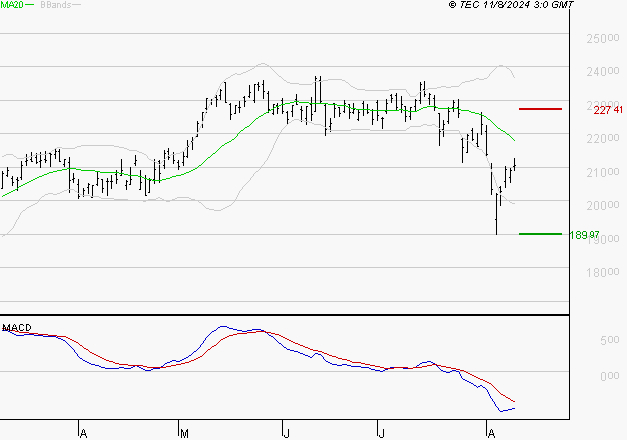Click the first J month marker on the time axis
Screen dimensions: 627x440
286,434
